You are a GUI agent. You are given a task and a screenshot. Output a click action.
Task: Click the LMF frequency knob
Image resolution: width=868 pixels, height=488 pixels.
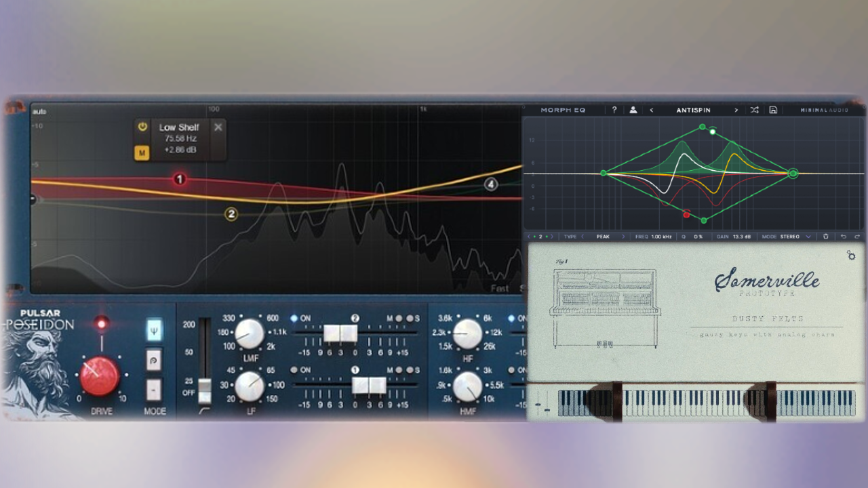pyautogui.click(x=249, y=333)
